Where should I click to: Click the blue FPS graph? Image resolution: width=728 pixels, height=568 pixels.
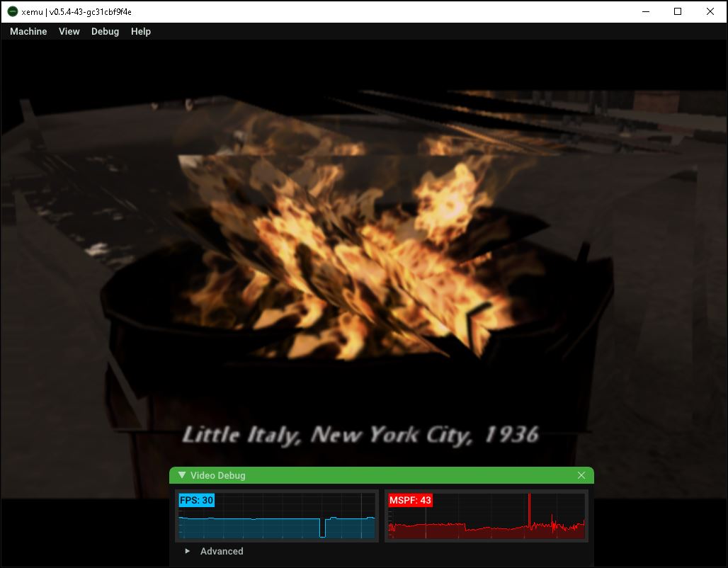[277, 516]
